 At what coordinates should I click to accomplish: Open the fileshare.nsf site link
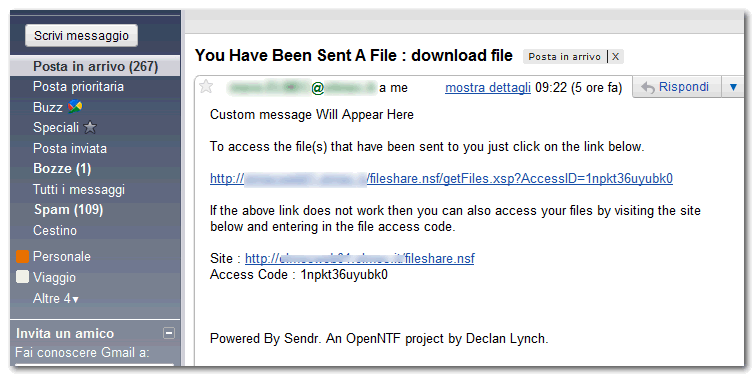[360, 259]
